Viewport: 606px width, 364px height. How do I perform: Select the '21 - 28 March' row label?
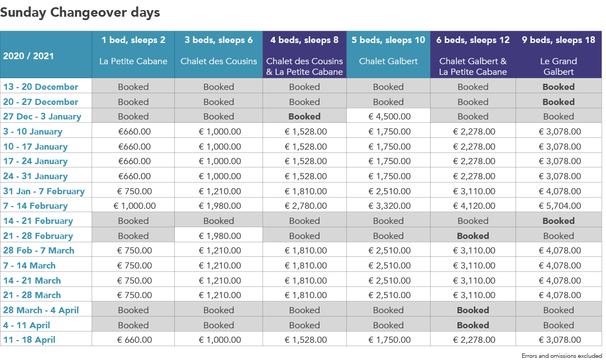32,295
